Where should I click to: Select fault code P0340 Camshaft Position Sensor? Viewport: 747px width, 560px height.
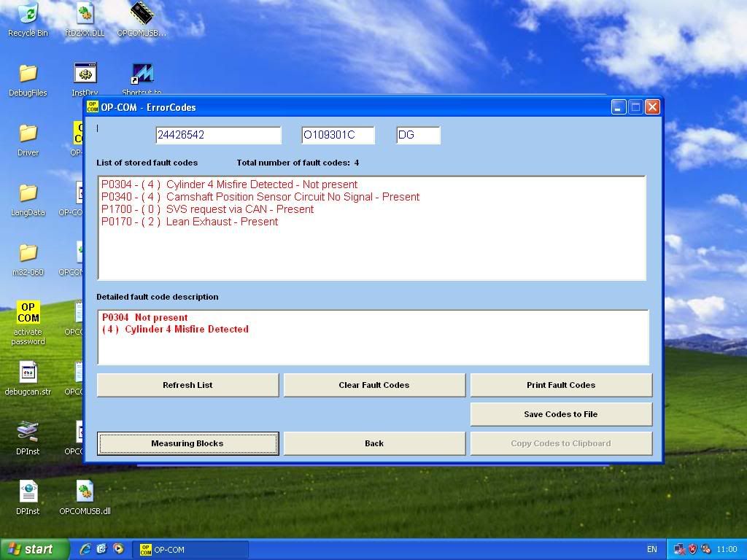tap(260, 197)
